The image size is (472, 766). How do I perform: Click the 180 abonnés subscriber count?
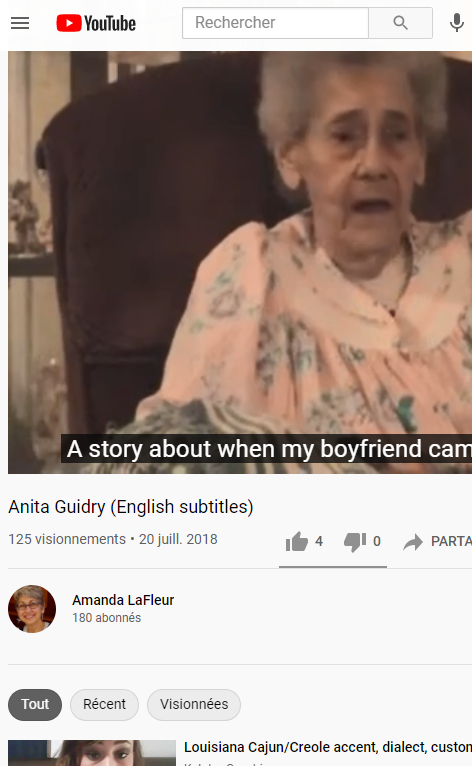pos(107,618)
